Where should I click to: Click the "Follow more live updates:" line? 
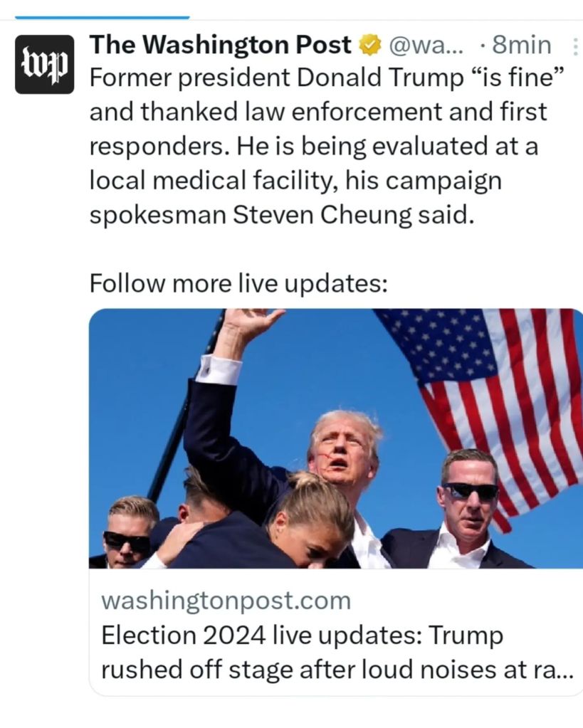238,283
